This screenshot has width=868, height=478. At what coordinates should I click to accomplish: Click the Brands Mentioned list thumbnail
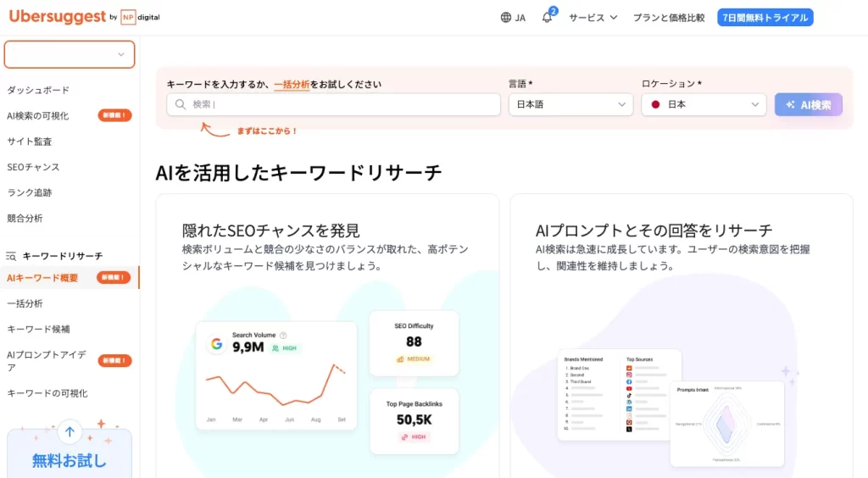click(620, 395)
